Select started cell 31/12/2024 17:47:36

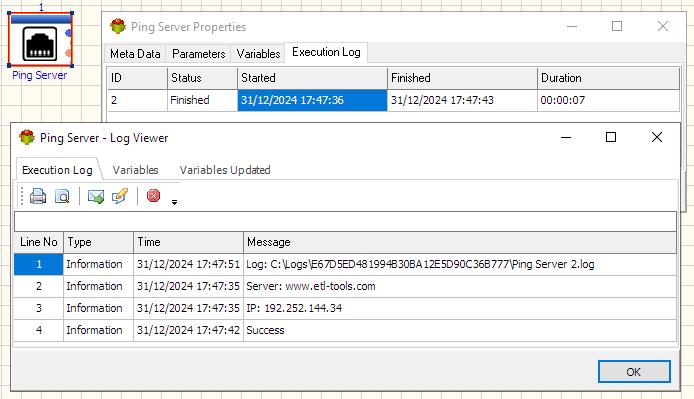click(312, 100)
